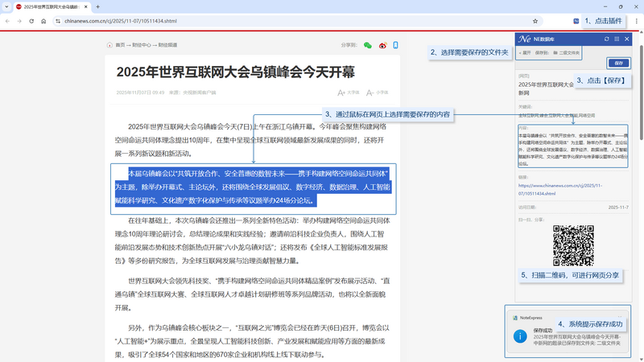Viewport: 644px width, 362px height.
Task: Go to 首页 in the breadcrumb
Action: pos(120,45)
